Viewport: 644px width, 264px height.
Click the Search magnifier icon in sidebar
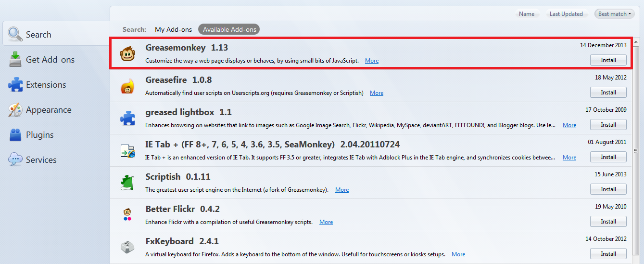(x=15, y=34)
